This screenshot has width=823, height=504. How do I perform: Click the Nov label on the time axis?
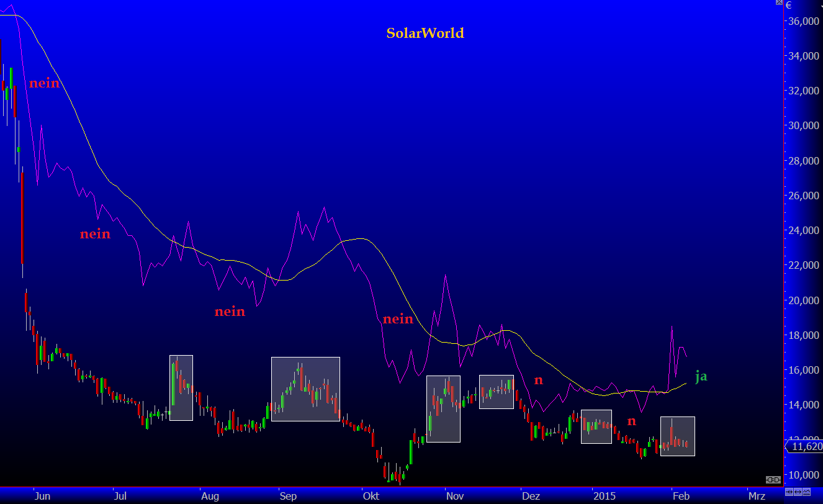pyautogui.click(x=455, y=496)
